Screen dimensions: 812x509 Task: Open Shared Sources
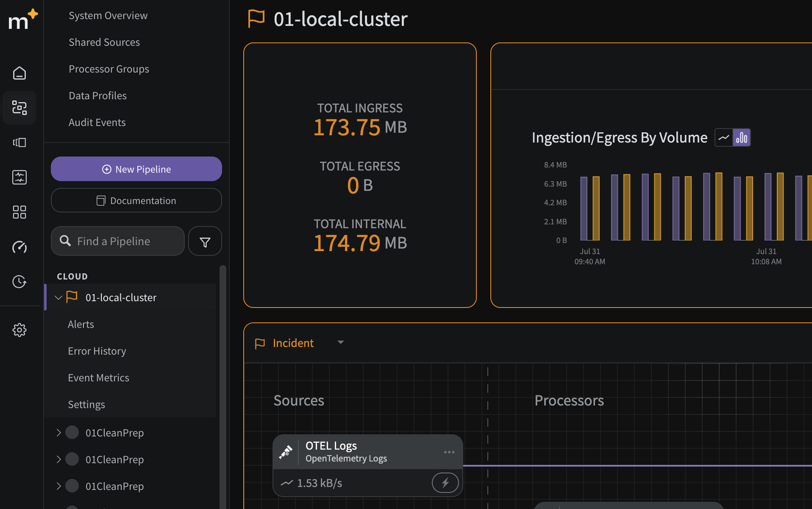pos(104,42)
